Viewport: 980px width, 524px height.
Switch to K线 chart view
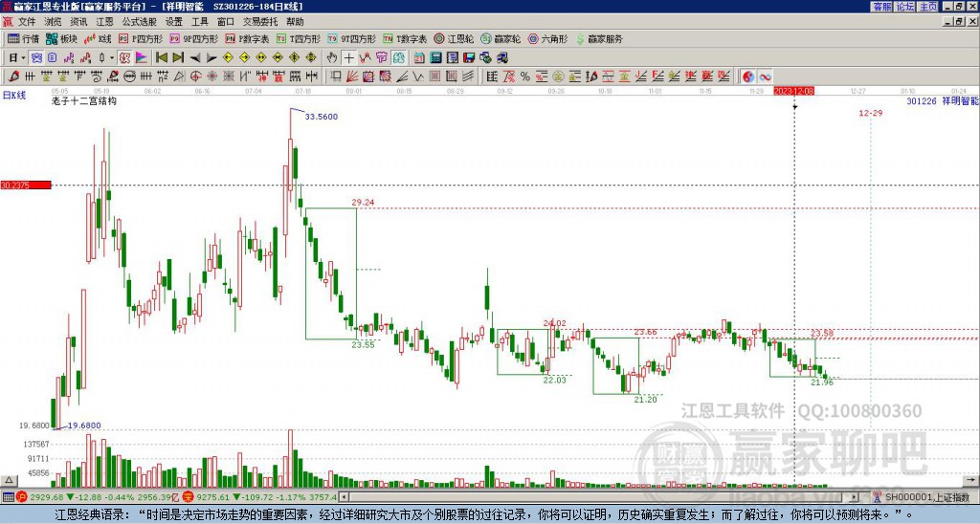click(x=98, y=38)
